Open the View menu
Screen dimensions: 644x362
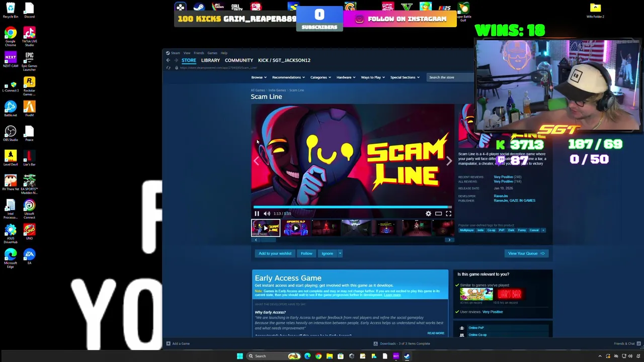187,53
